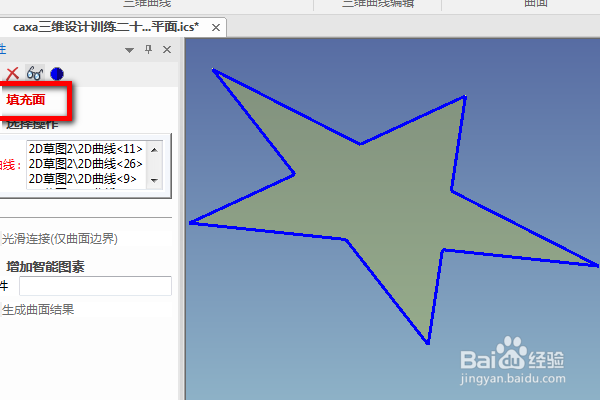Open the panel options dropdown arrow
This screenshot has width=600, height=400.
click(x=129, y=50)
